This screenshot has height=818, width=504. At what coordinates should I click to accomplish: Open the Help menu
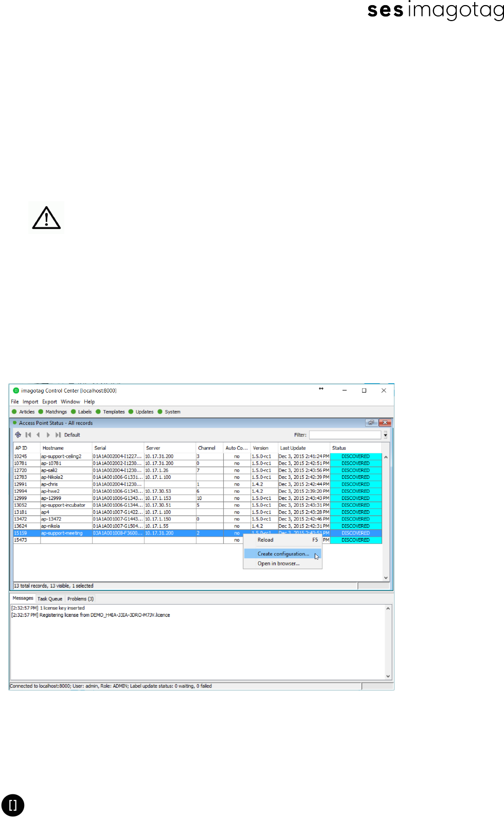click(x=89, y=402)
